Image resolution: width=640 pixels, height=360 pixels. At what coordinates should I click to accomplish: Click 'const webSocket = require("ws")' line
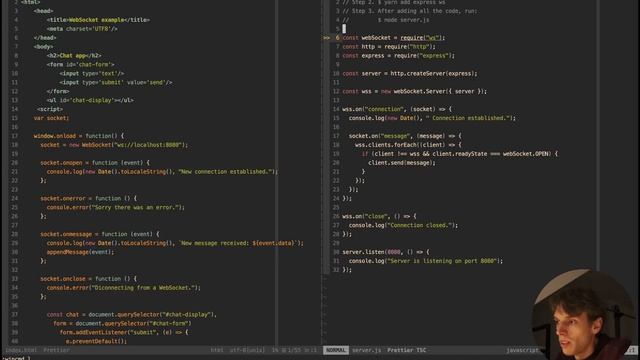393,38
